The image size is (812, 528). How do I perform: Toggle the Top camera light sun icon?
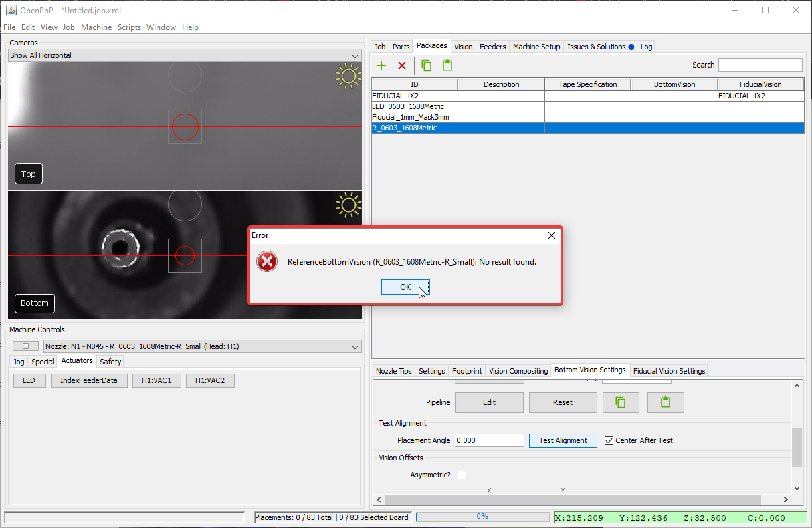(x=348, y=76)
